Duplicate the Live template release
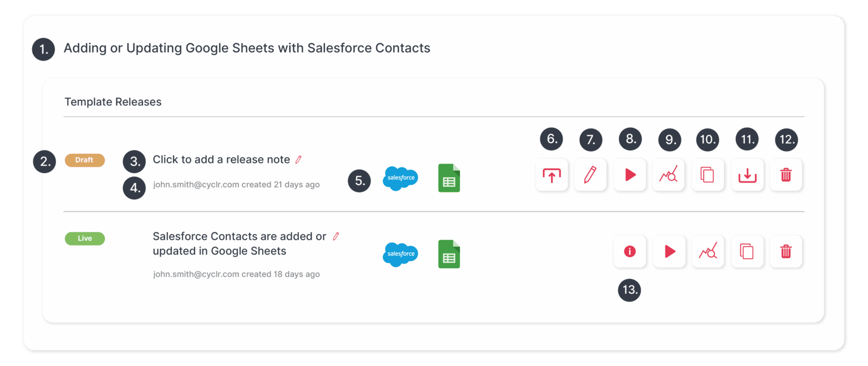This screenshot has width=868, height=366. [747, 251]
